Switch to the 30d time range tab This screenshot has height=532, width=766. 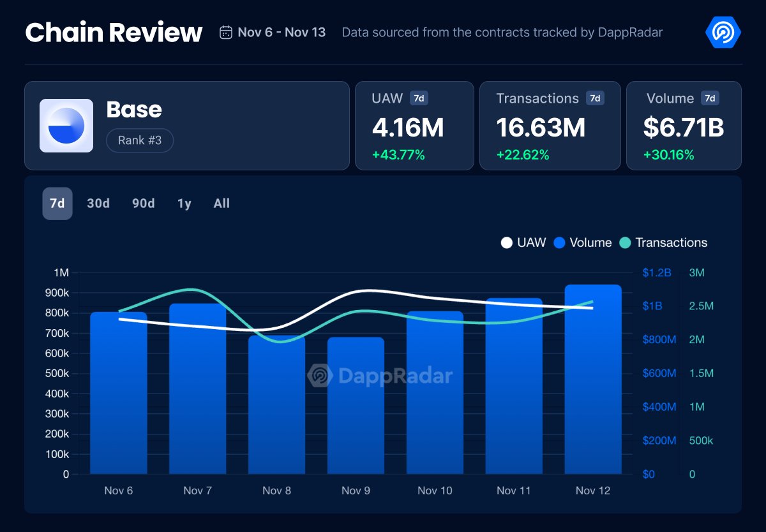click(x=99, y=203)
